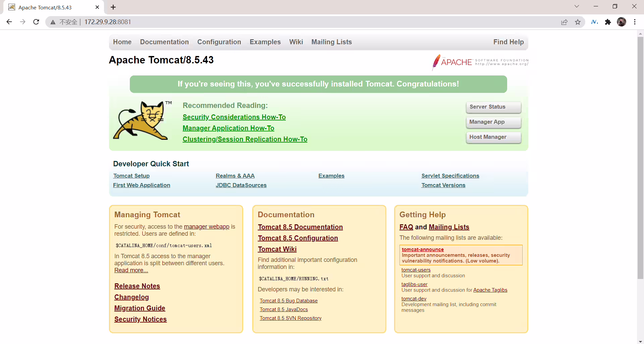Open Tomcat 8.5 JavaDocs link
This screenshot has height=344, width=644.
pyautogui.click(x=284, y=309)
